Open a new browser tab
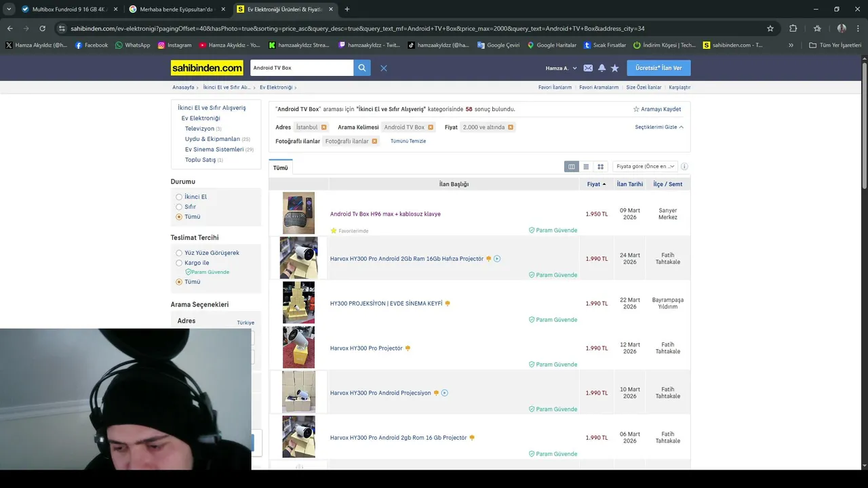 point(347,9)
